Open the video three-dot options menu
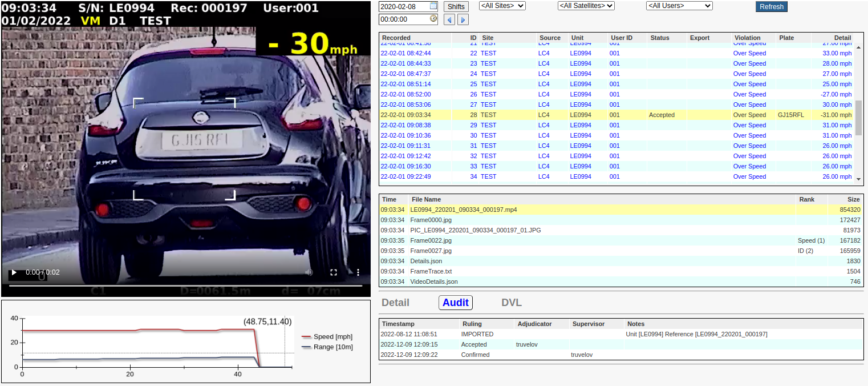Screen dimensions: 868x386 pyautogui.click(x=358, y=272)
